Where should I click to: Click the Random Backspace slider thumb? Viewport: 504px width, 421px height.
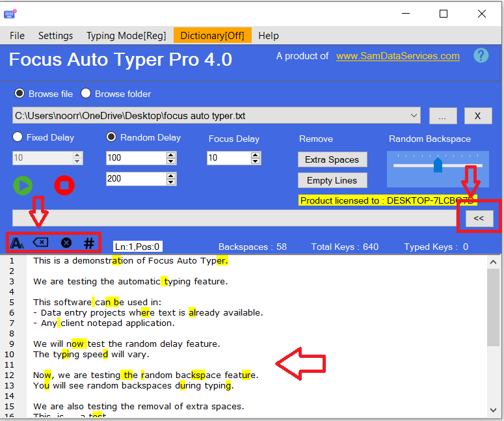pos(438,165)
